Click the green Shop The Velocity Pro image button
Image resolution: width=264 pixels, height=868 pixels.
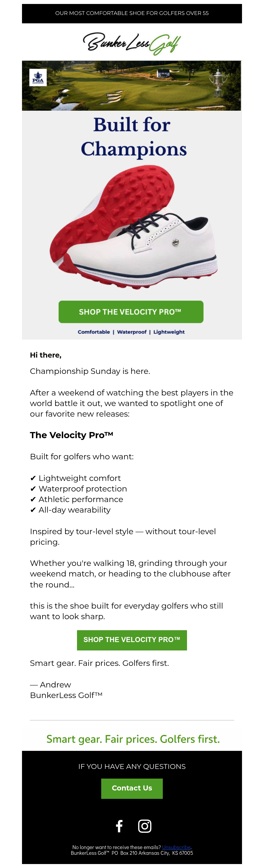click(x=131, y=312)
